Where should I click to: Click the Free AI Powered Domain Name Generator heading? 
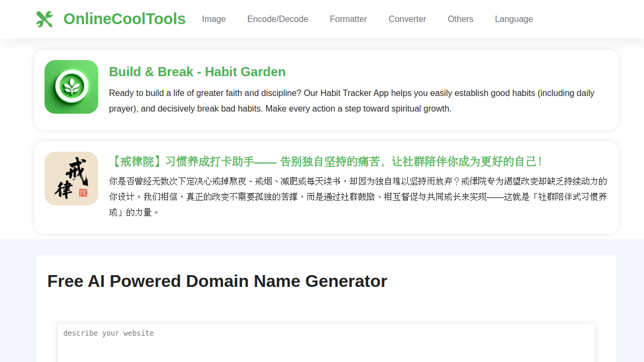click(x=217, y=281)
